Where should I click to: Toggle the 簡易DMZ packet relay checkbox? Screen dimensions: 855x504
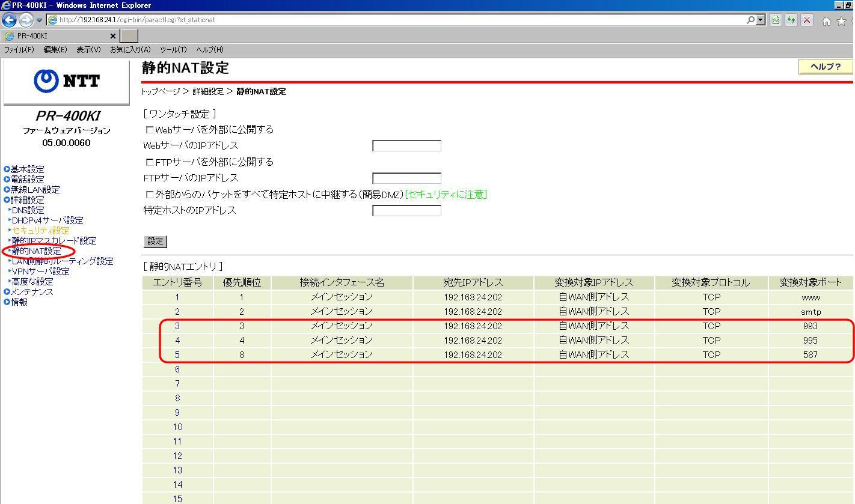pos(150,195)
